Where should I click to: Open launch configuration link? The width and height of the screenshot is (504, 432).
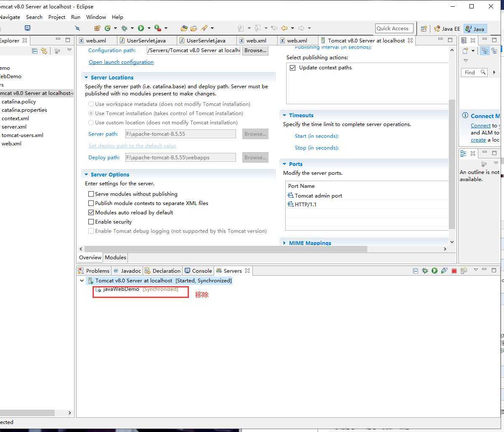pos(121,62)
